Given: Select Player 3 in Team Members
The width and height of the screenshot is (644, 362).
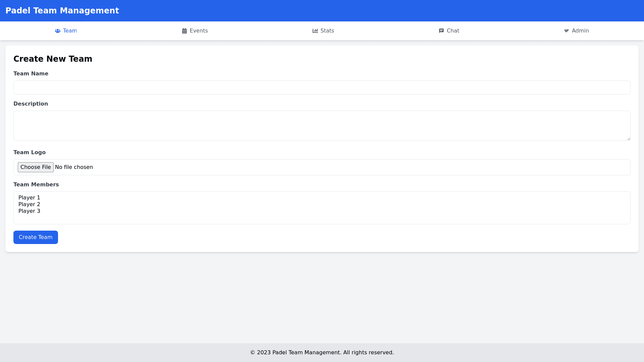Looking at the screenshot, I should click(x=30, y=211).
